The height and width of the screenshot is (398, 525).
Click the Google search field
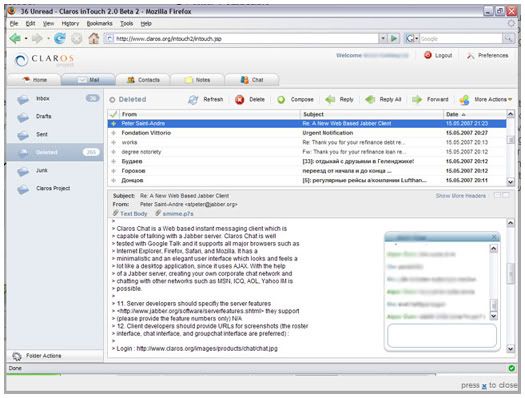(x=461, y=38)
